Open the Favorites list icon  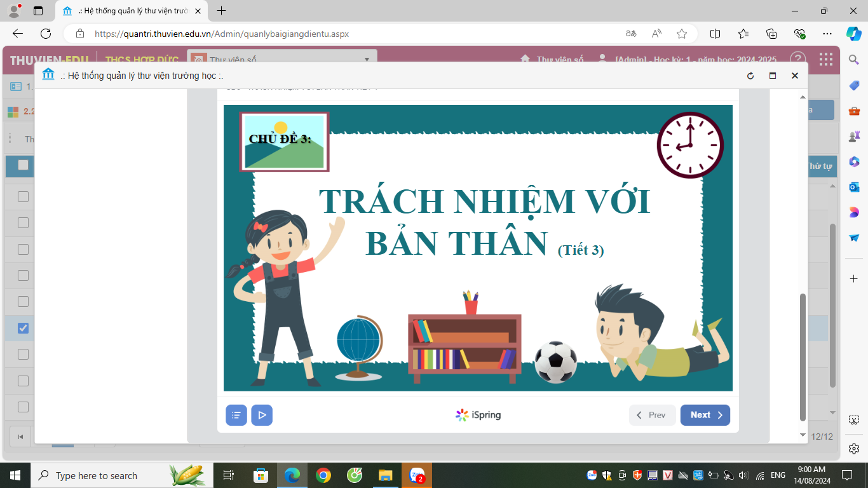743,34
